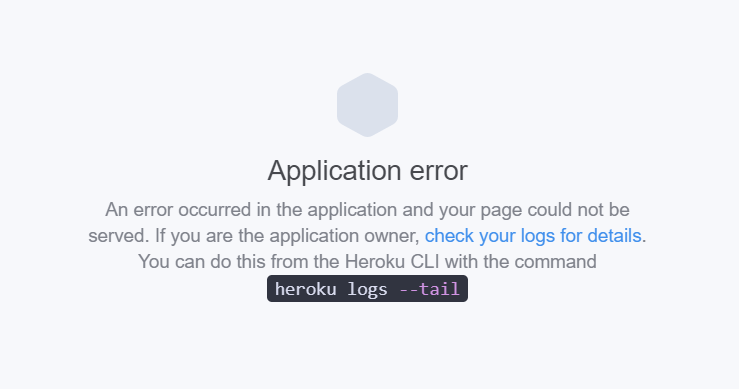The height and width of the screenshot is (389, 739).
Task: Open the 'check your logs for details' link
Action: click(533, 236)
